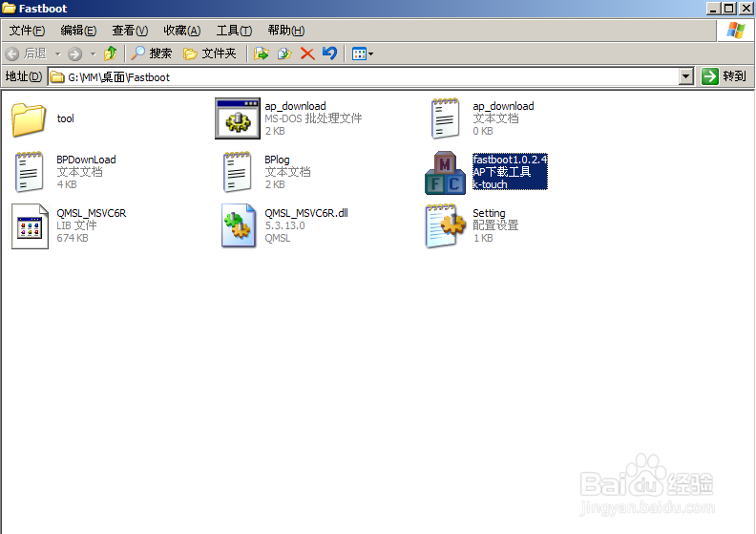Open the View (查看) menu

coord(130,31)
